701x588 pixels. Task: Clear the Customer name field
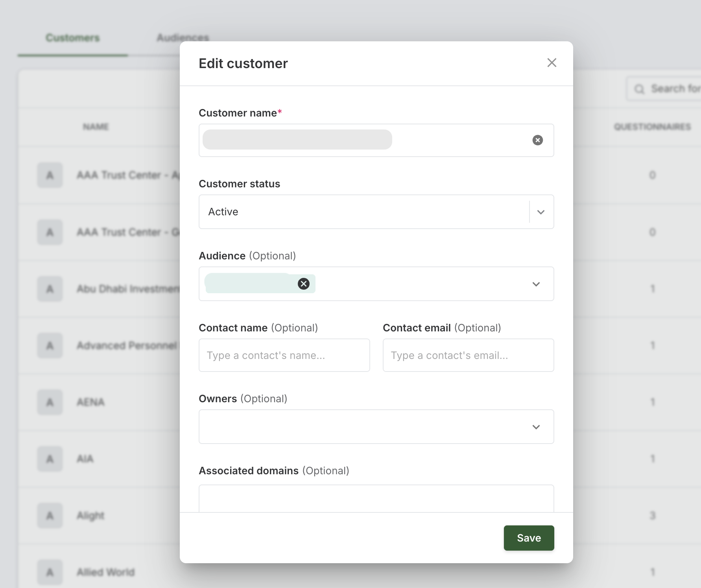pyautogui.click(x=537, y=140)
